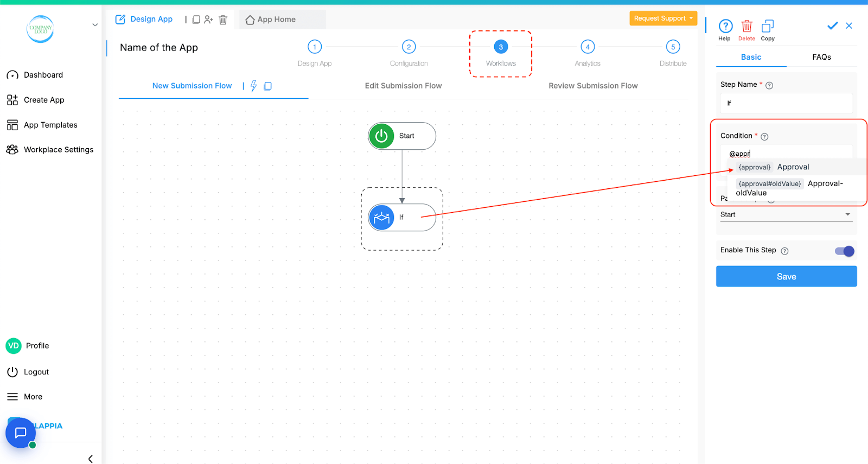Open the More hamburger menu
The image size is (868, 464).
12,397
